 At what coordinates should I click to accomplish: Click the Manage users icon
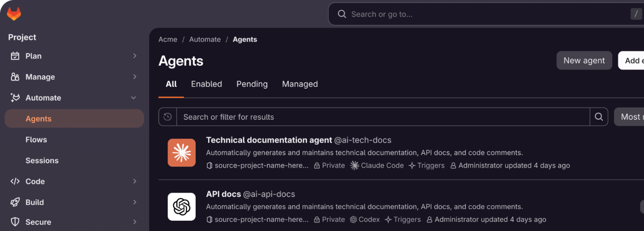(15, 77)
